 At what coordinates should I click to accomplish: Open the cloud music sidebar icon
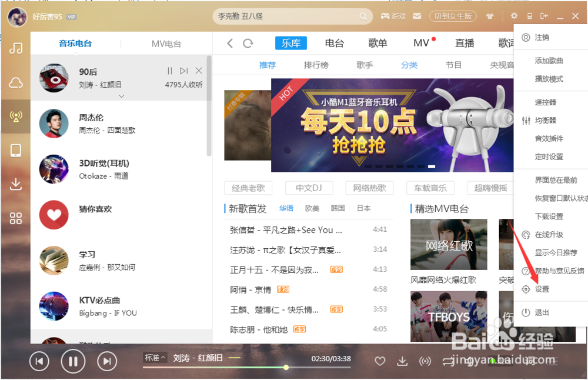(16, 82)
